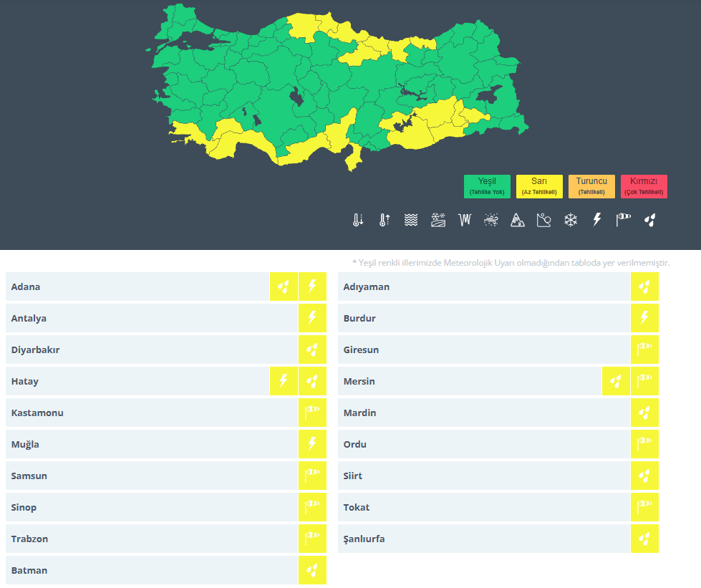Image resolution: width=701 pixels, height=588 pixels.
Task: Select the Turuncu (Tehlikeli) legend box
Action: 591,186
